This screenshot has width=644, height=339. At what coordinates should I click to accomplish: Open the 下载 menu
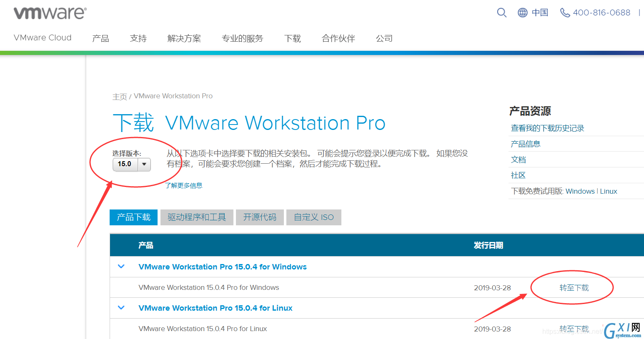pyautogui.click(x=292, y=38)
